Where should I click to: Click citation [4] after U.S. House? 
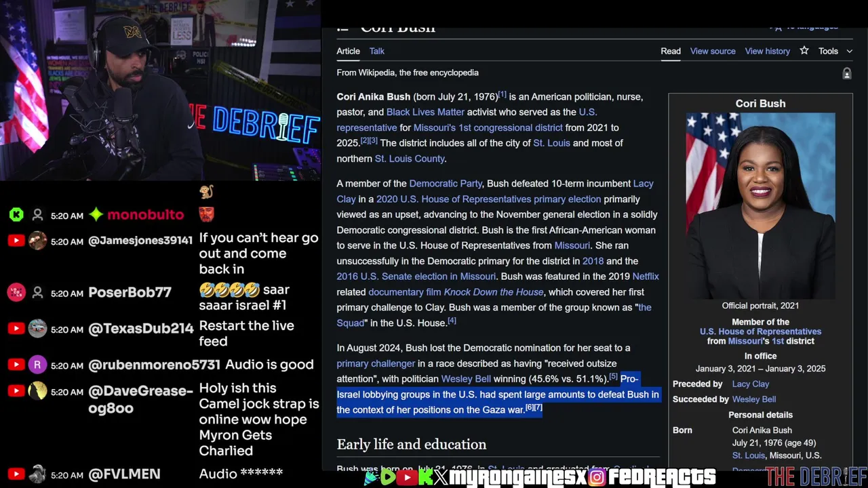pos(452,321)
